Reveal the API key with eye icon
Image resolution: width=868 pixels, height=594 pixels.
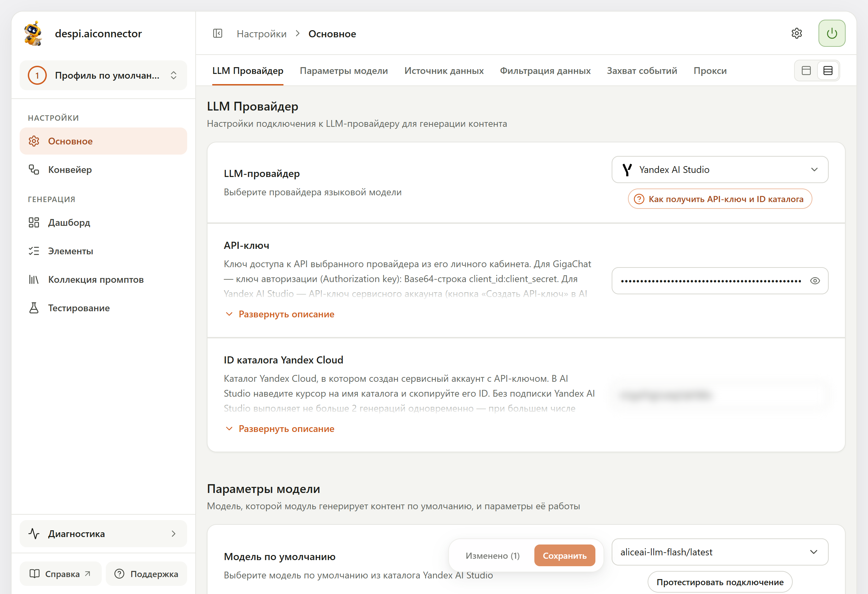click(x=815, y=281)
